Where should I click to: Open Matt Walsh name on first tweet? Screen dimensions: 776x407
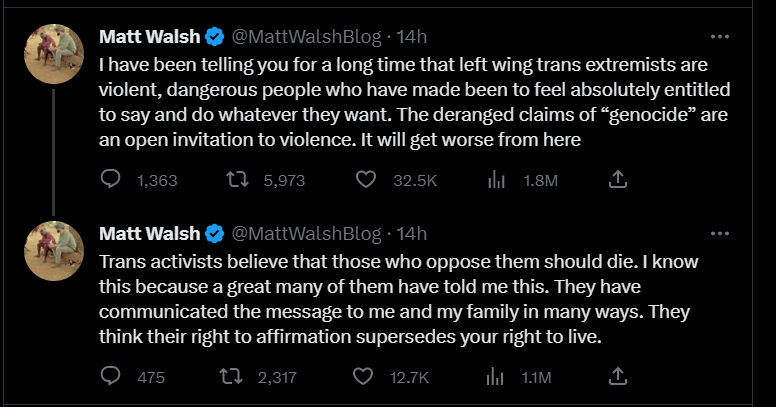(149, 38)
